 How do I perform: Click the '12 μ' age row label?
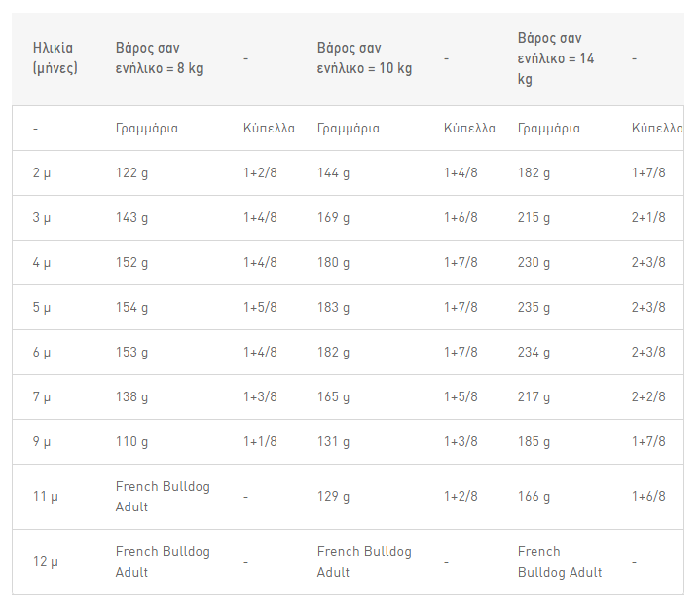(46, 561)
